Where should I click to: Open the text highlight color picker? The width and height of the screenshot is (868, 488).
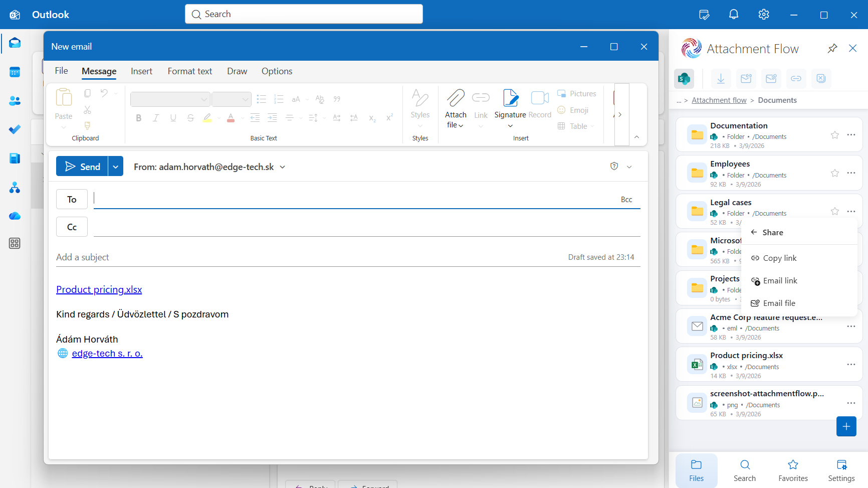point(207,118)
